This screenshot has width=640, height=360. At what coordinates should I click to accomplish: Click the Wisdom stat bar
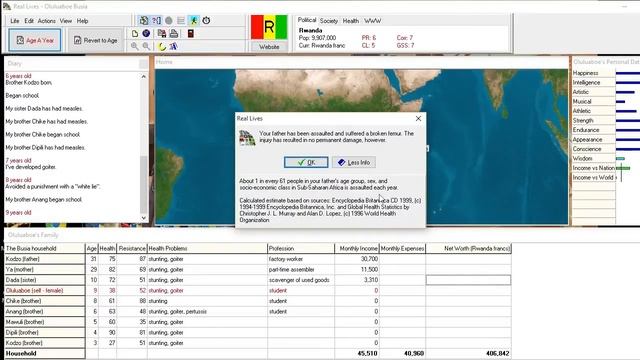click(x=620, y=158)
